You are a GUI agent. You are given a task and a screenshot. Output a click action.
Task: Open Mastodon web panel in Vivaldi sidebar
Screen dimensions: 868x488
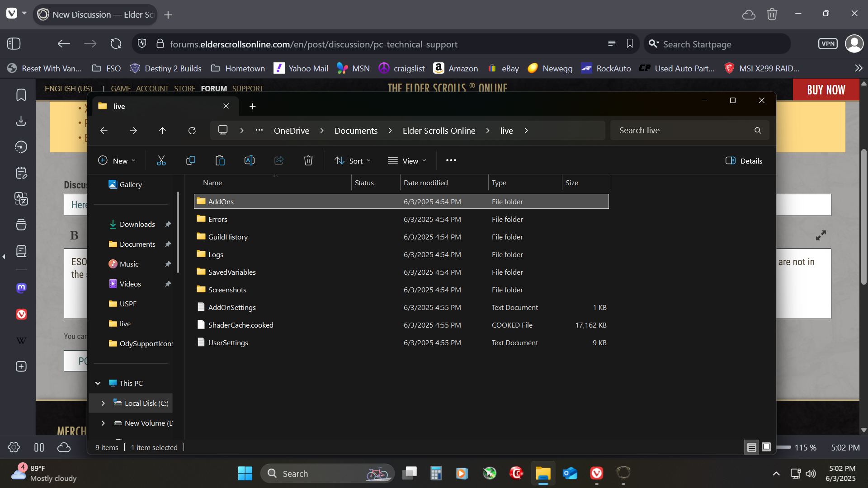tap(21, 288)
